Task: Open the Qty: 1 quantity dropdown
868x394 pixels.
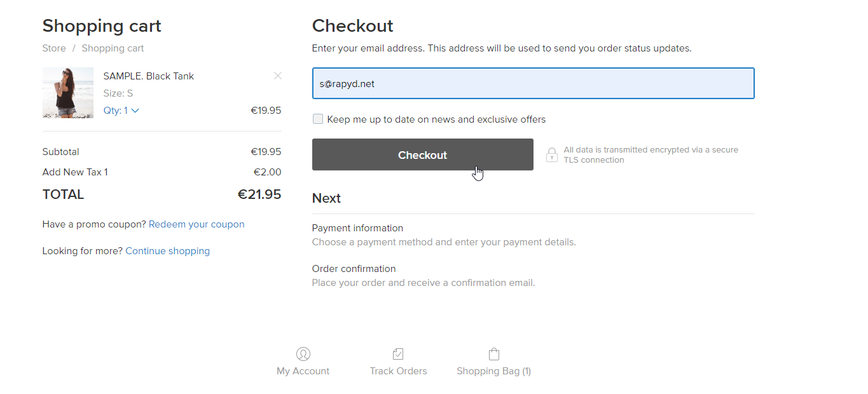Action: [x=121, y=111]
